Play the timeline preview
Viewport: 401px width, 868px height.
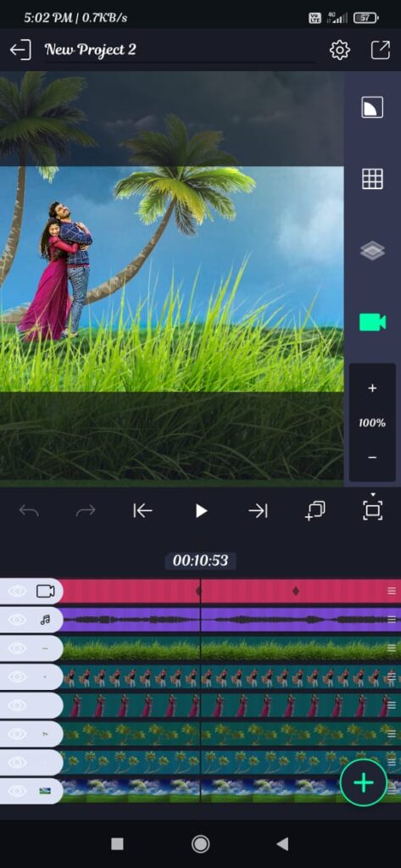click(x=201, y=511)
